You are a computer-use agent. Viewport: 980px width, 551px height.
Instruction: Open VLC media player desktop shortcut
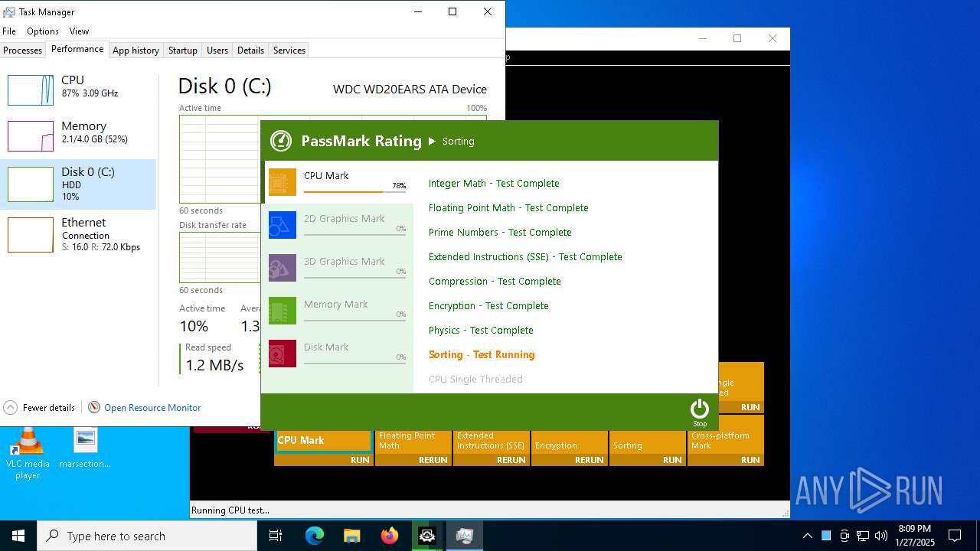(x=28, y=453)
